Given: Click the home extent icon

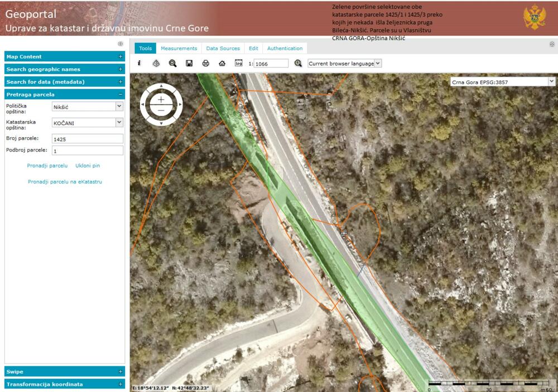Looking at the screenshot, I should click(222, 64).
